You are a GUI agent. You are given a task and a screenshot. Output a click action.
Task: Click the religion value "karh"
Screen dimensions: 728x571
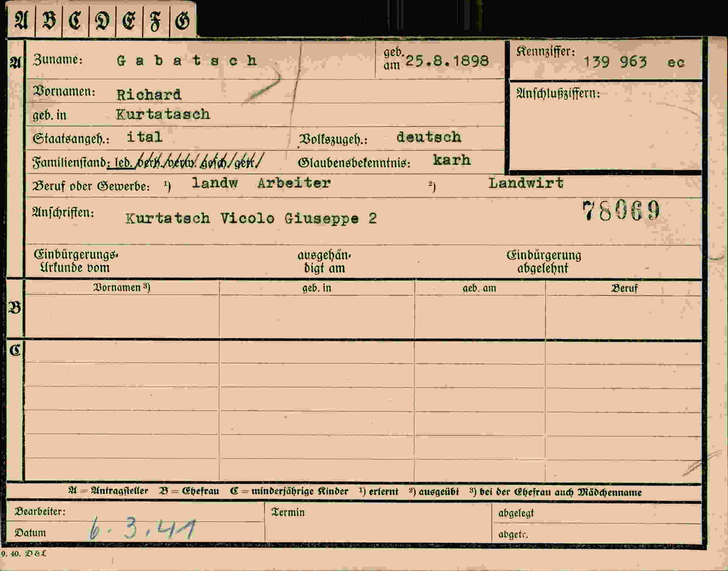452,160
